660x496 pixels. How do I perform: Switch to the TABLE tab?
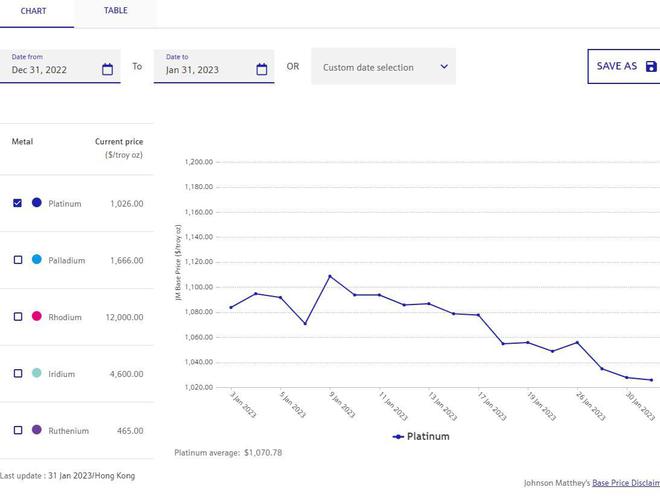click(115, 11)
